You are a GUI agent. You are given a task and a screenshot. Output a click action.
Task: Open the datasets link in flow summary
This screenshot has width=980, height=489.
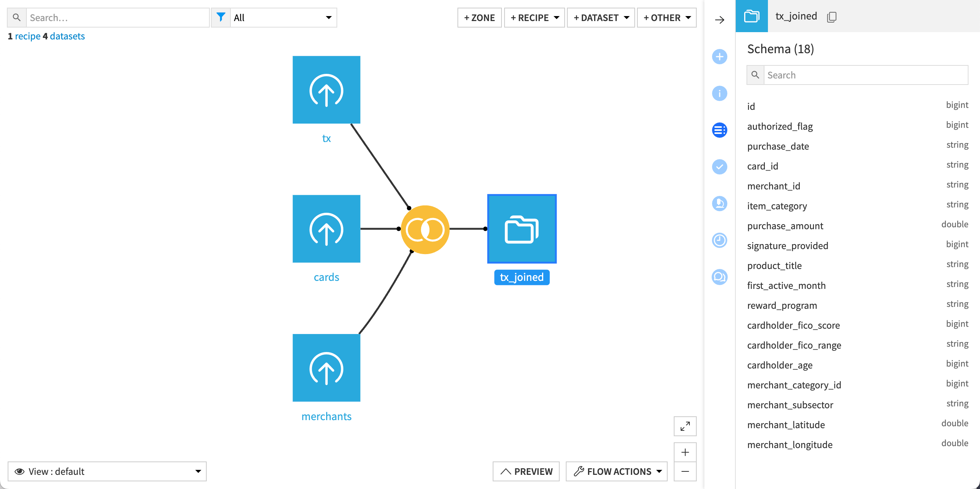point(67,36)
